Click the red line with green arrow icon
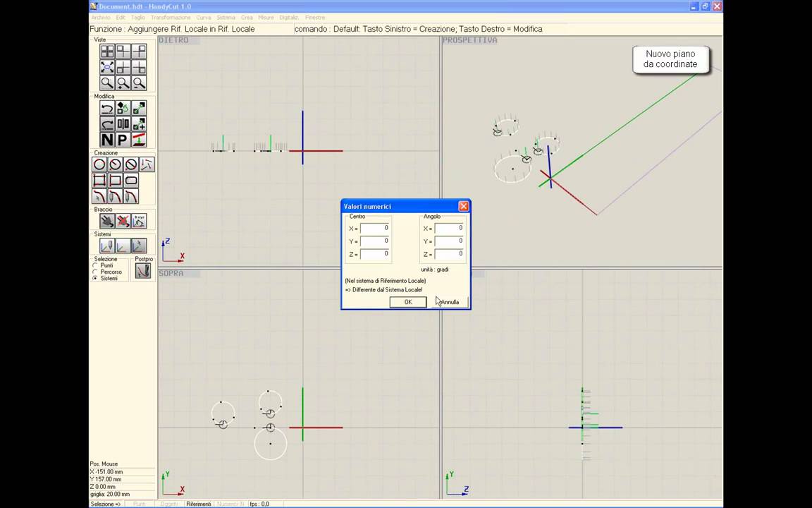812x508 pixels. click(x=138, y=140)
